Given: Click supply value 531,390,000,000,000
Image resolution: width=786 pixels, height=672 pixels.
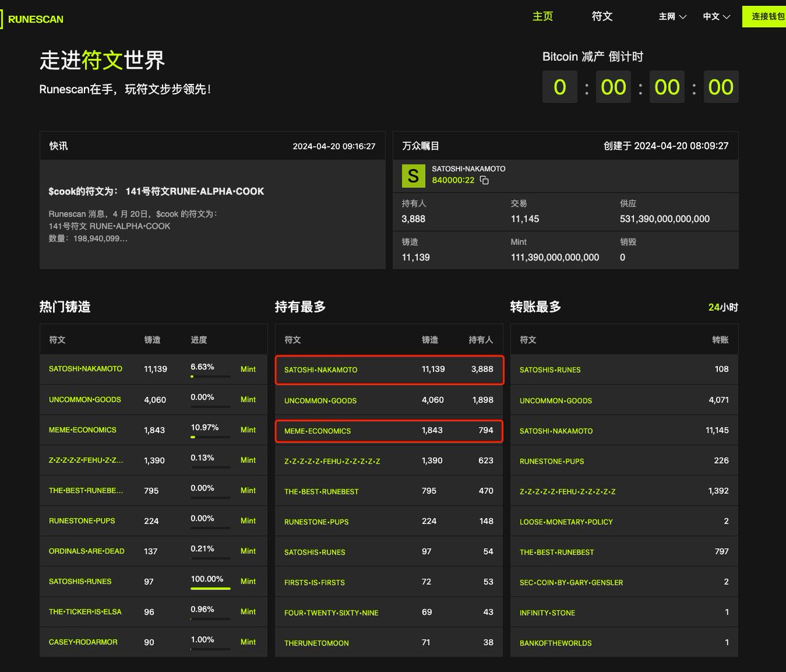Looking at the screenshot, I should tap(665, 219).
